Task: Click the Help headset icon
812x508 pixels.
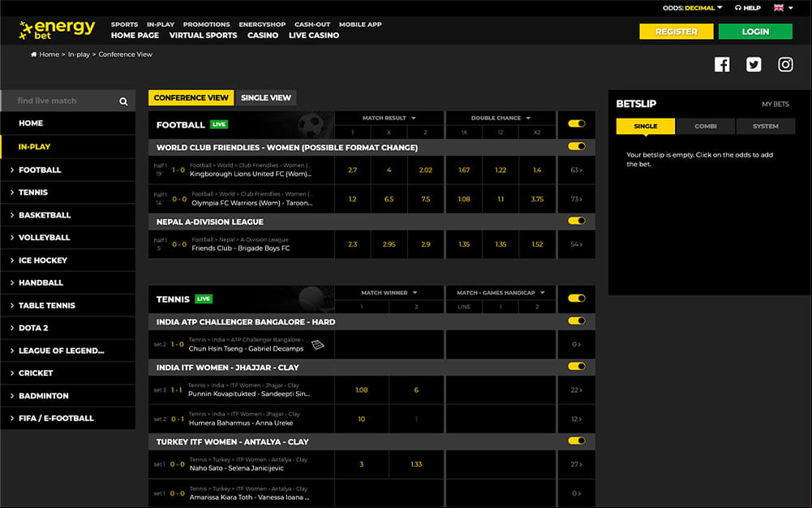Action: coord(738,8)
